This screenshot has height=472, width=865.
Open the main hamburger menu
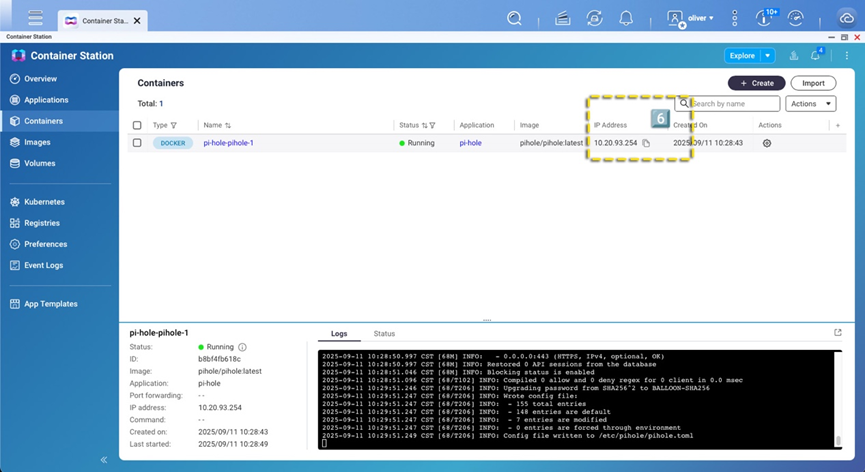[36, 18]
